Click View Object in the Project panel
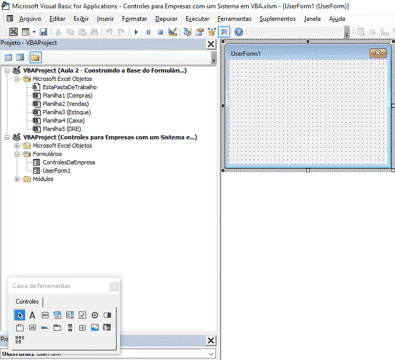 point(20,57)
